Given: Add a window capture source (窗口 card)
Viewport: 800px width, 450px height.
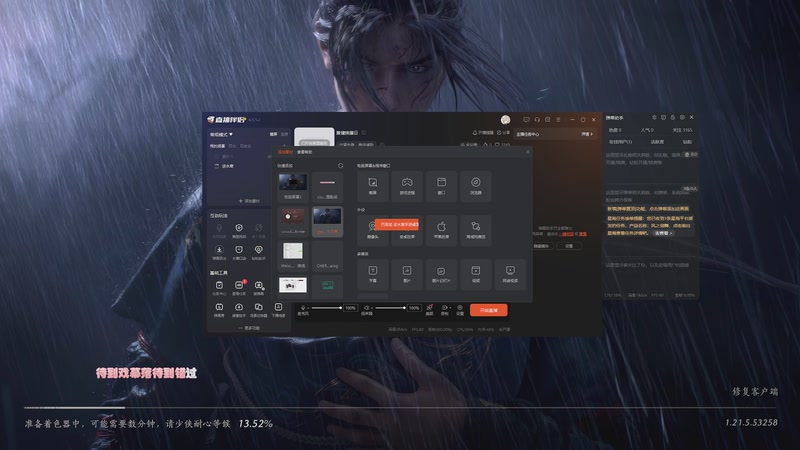Looking at the screenshot, I should [x=441, y=186].
